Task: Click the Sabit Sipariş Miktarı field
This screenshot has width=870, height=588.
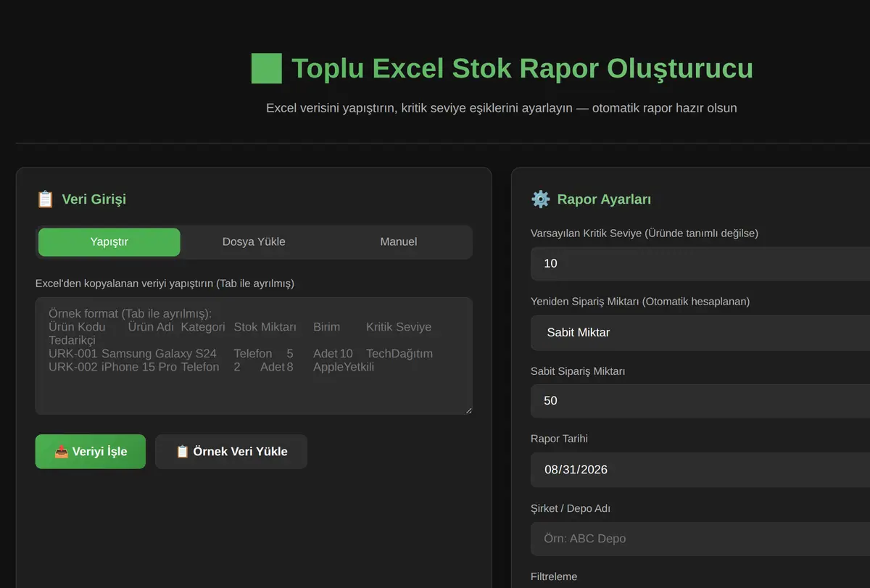Action: coord(700,401)
